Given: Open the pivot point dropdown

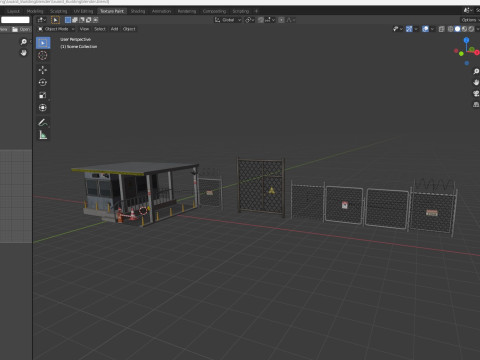Looking at the screenshot, I should click(250, 20).
